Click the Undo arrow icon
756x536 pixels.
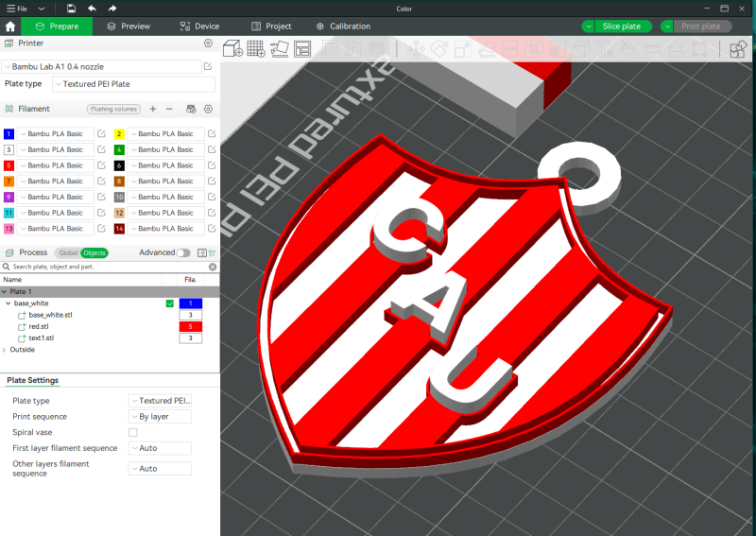[x=92, y=8]
